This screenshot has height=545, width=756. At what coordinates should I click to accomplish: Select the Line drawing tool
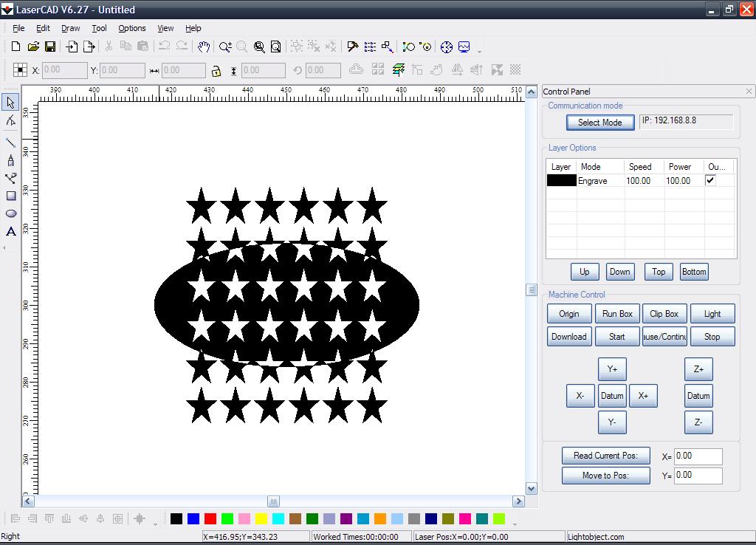(x=11, y=143)
